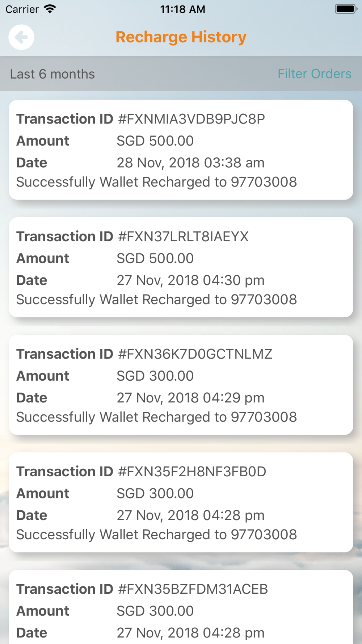Tap recharge message in second card
The width and height of the screenshot is (362, 644).
click(x=156, y=300)
